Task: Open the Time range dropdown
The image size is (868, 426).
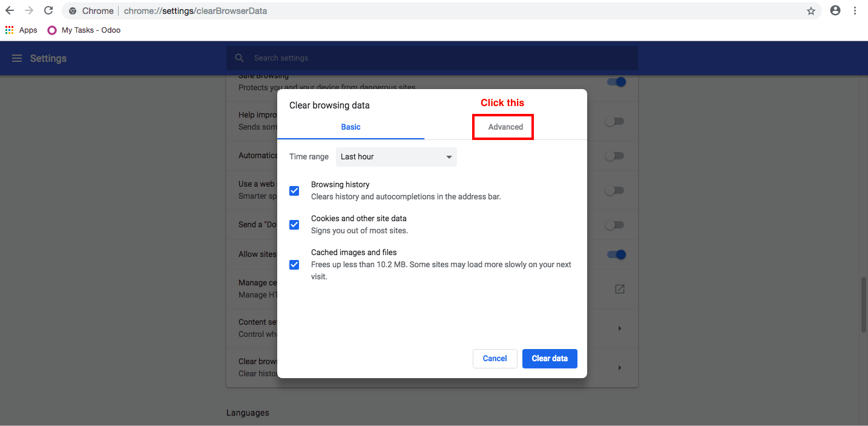Action: [396, 156]
